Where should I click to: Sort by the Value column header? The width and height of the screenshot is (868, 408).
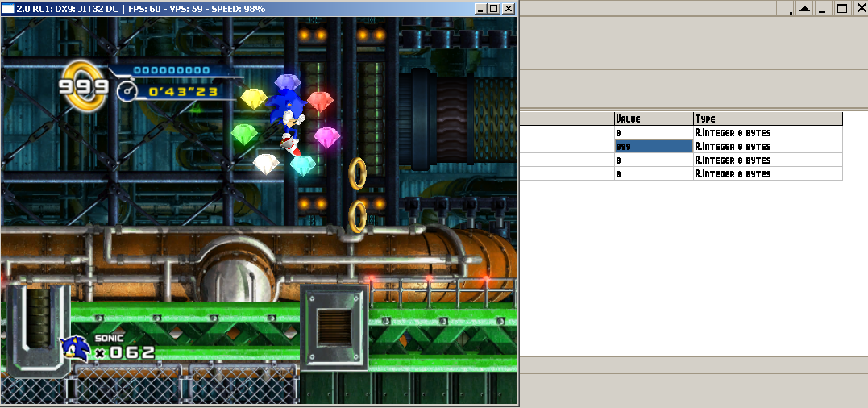coord(654,119)
